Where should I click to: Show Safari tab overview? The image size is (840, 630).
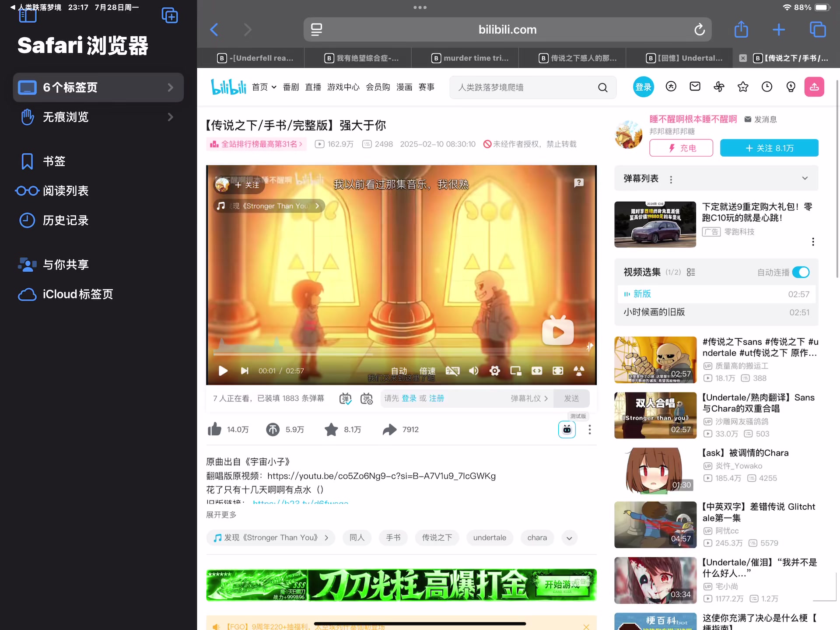[817, 30]
